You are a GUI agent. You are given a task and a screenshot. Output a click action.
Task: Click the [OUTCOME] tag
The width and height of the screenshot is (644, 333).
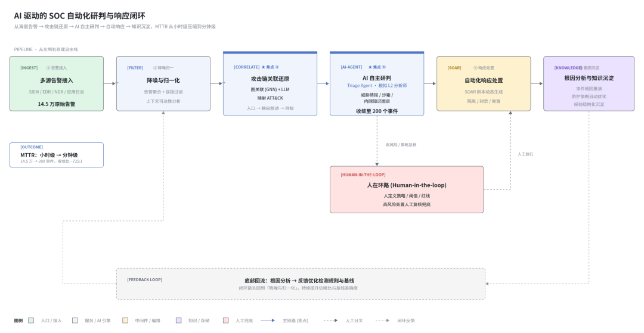pos(32,147)
